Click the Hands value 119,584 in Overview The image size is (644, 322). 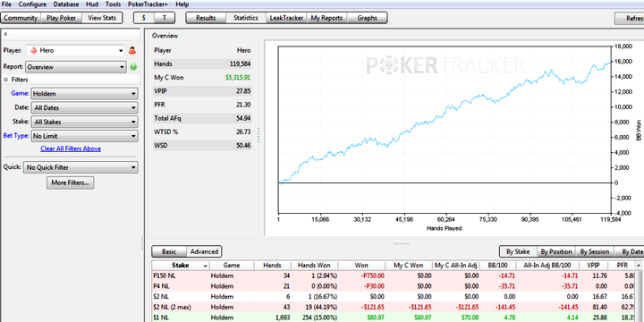click(x=241, y=64)
